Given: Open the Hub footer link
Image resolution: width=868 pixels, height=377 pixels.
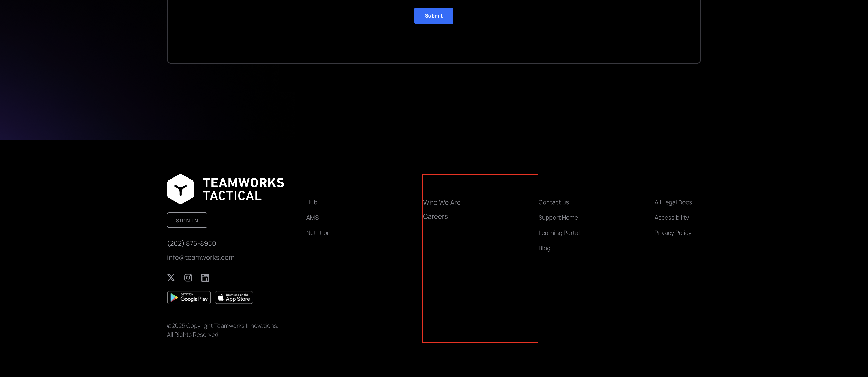Looking at the screenshot, I should 312,202.
